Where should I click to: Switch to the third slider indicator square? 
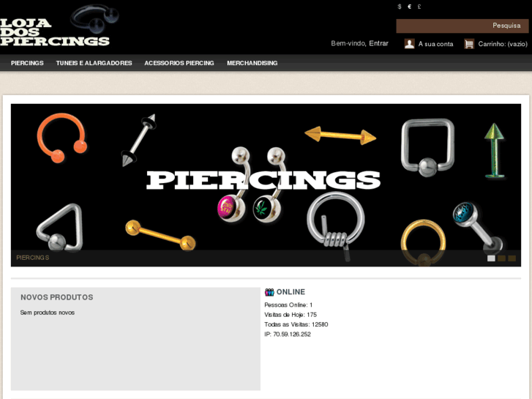[x=512, y=258]
